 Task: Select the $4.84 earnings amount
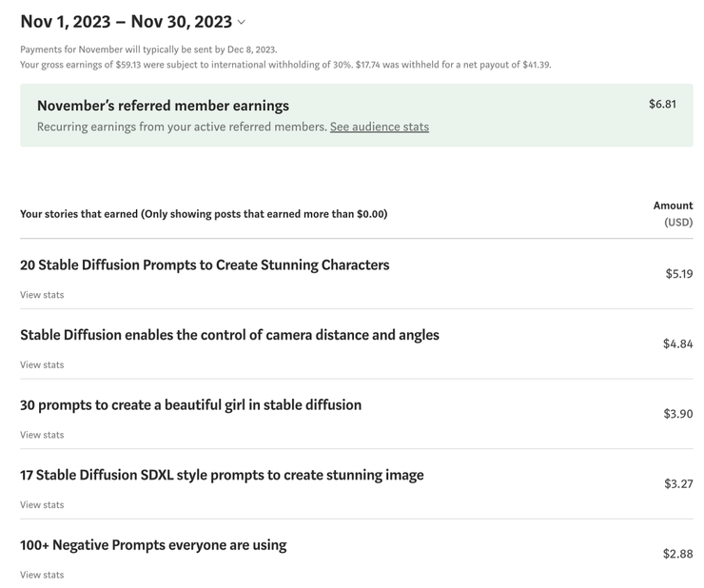click(x=677, y=343)
